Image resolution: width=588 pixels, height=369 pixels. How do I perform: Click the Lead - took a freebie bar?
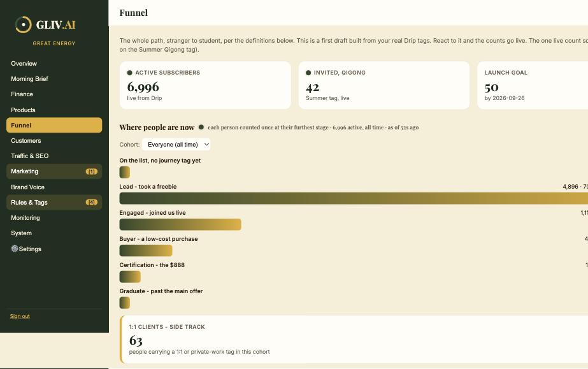pos(354,198)
